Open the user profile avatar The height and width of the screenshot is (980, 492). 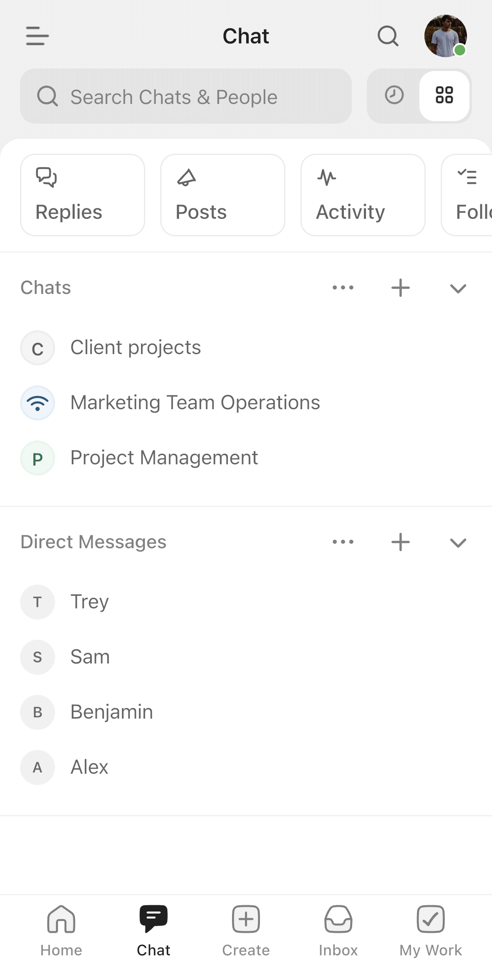(x=445, y=36)
